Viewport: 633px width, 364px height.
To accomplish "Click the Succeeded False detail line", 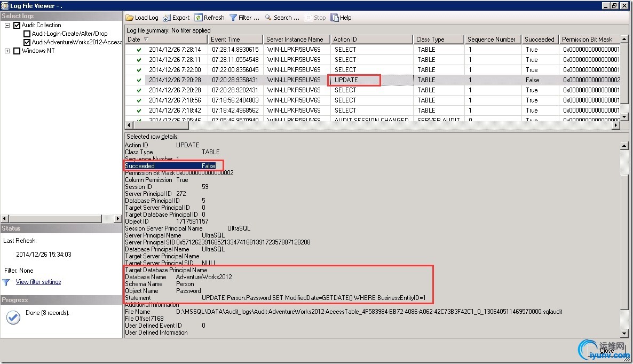I will click(x=170, y=166).
